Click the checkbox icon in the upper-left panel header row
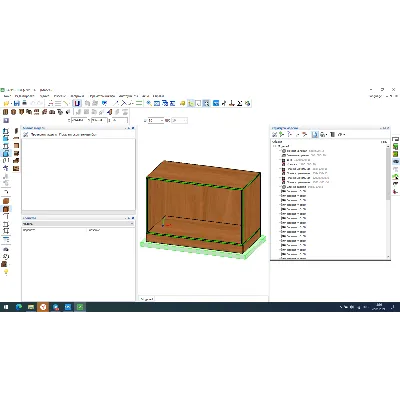 click(26, 134)
